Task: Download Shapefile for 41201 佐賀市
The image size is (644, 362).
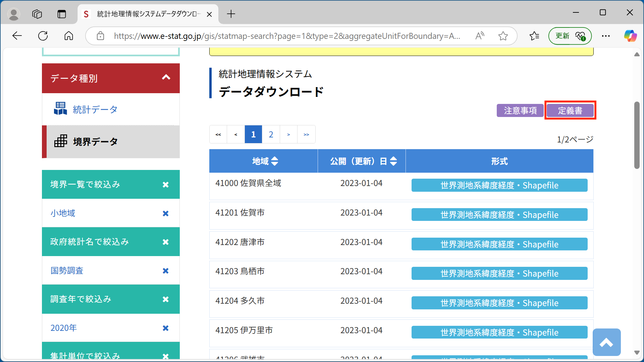Action: pyautogui.click(x=499, y=215)
